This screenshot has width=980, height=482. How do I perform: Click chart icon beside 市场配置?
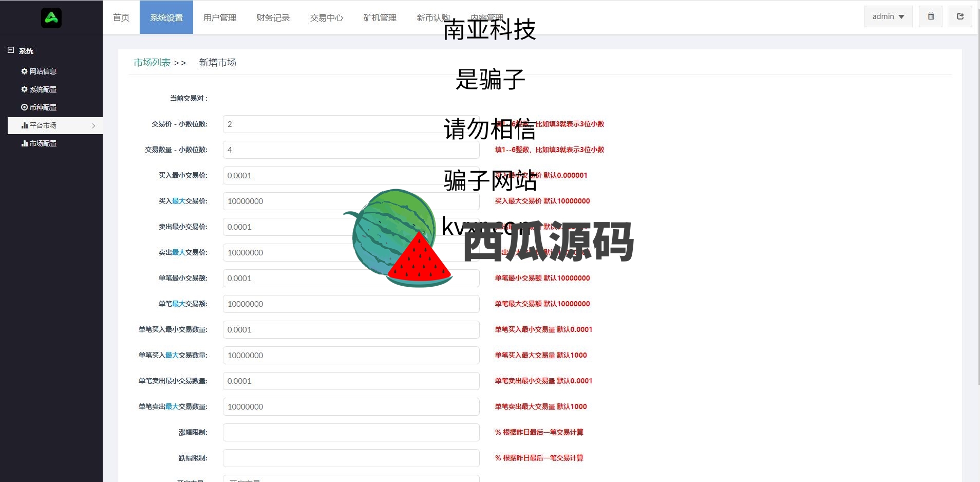pyautogui.click(x=25, y=143)
